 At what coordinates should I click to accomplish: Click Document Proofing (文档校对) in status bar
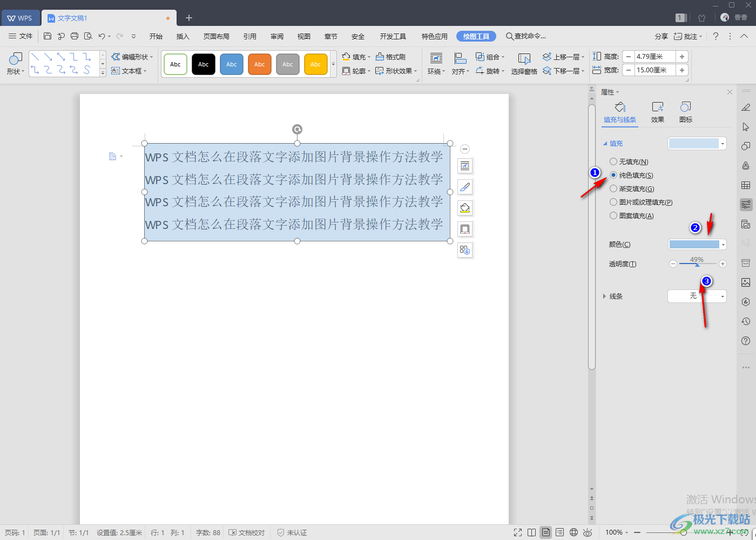(x=247, y=532)
